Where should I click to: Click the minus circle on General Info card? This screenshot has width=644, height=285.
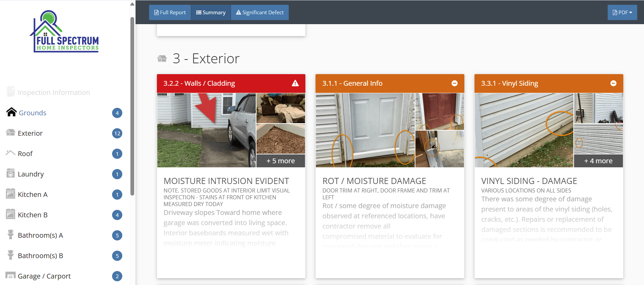pos(454,83)
